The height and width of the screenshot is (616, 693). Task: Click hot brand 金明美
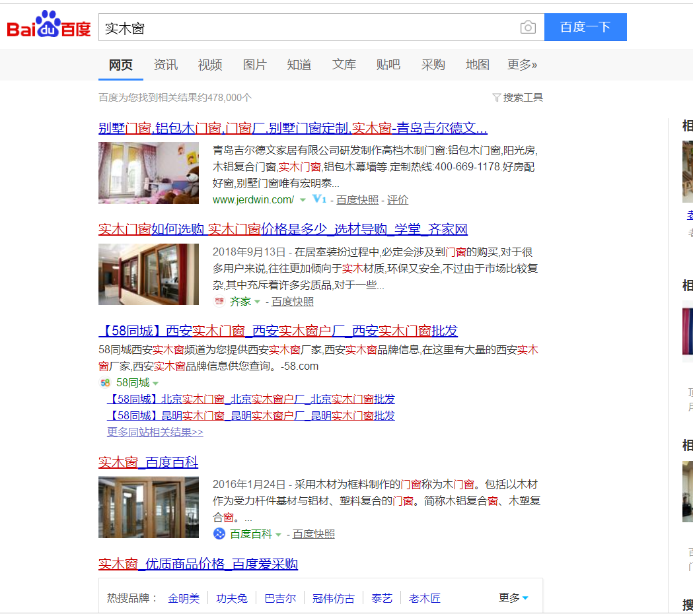(x=184, y=598)
